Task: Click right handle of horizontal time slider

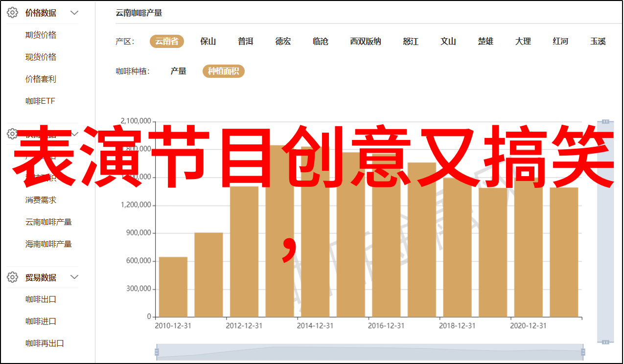Action: click(582, 351)
